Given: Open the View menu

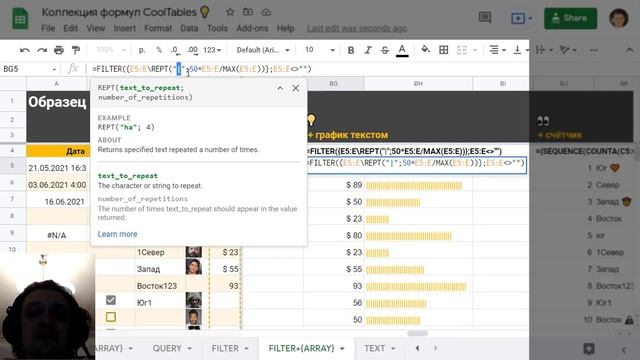Looking at the screenshot, I should 96,29.
